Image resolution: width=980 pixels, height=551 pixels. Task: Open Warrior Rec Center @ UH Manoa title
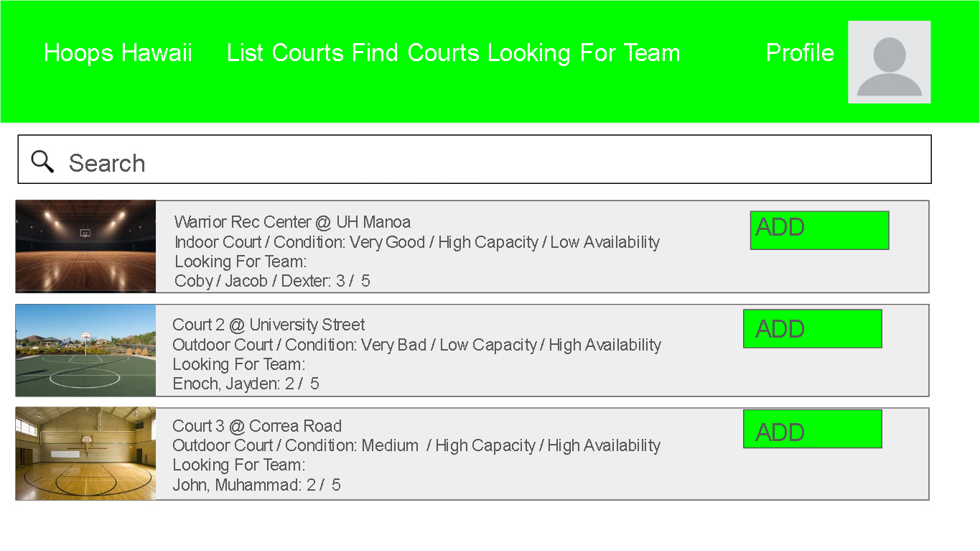(292, 222)
